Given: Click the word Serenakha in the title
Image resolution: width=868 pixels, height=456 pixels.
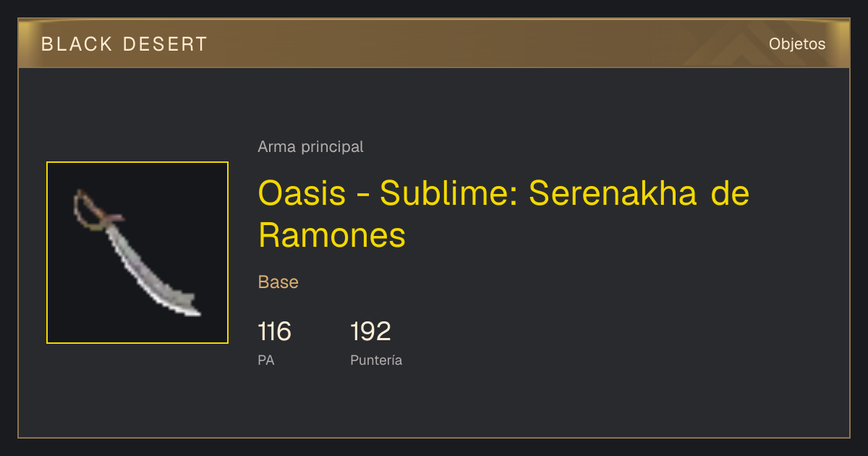Looking at the screenshot, I should [x=614, y=193].
